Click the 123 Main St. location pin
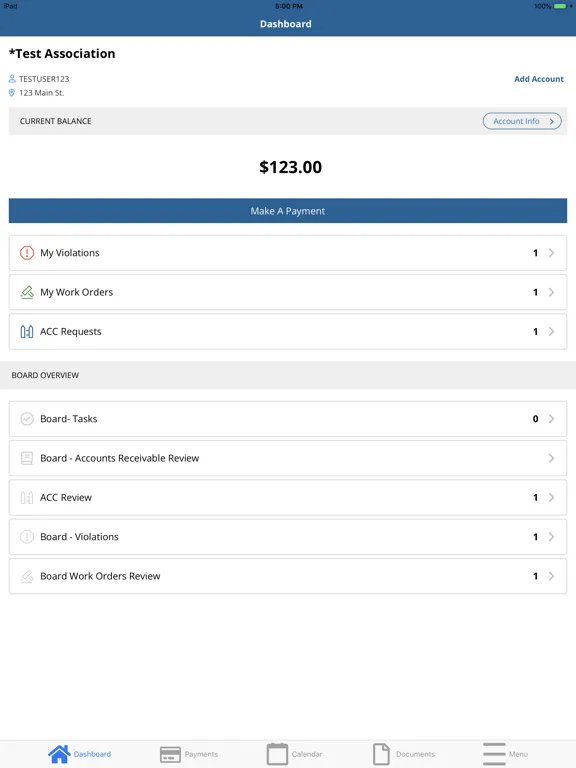Image resolution: width=576 pixels, height=768 pixels. click(12, 93)
